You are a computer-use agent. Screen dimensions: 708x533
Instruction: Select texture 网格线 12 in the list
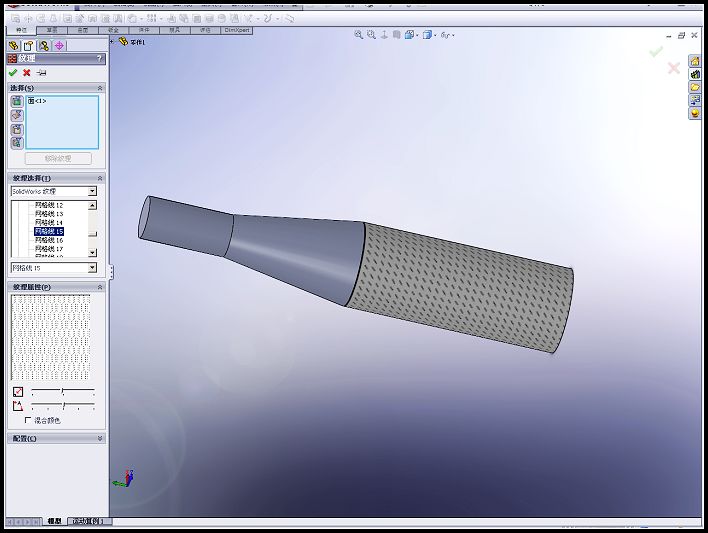(x=49, y=205)
